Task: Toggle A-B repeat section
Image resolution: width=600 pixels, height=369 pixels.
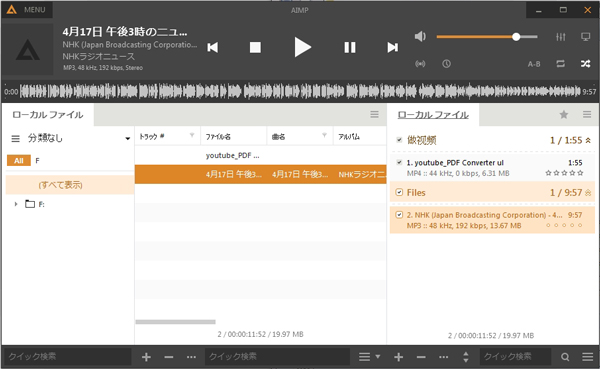Action: point(534,64)
